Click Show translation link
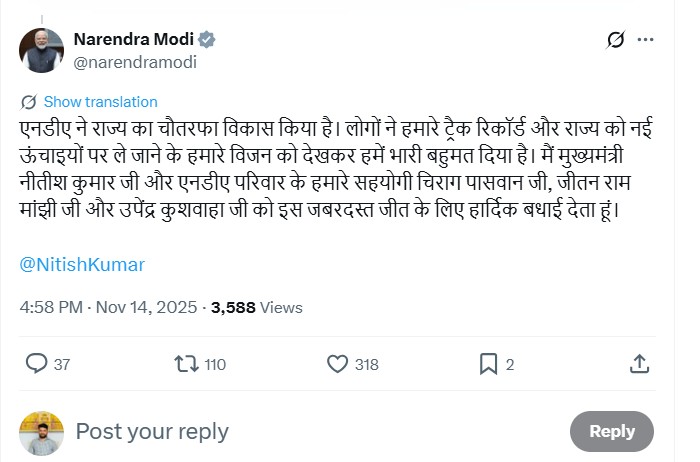This screenshot has height=462, width=700. tap(100, 102)
